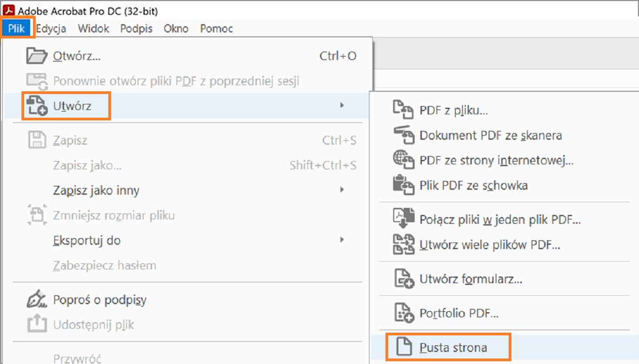Select the Portfolio PDF icon

point(405,313)
